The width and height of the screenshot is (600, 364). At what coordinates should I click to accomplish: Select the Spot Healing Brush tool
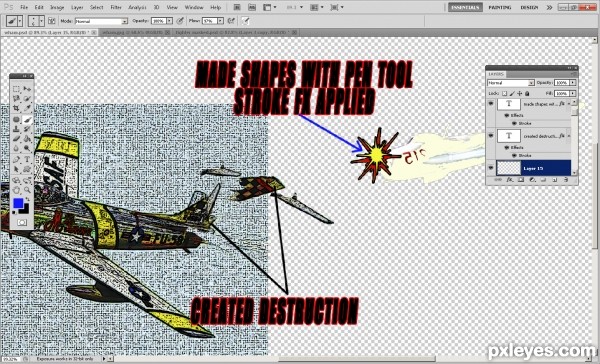tap(16, 119)
